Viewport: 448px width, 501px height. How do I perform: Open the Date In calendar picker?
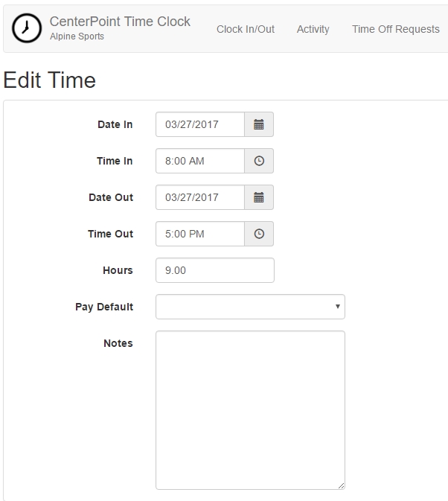259,124
